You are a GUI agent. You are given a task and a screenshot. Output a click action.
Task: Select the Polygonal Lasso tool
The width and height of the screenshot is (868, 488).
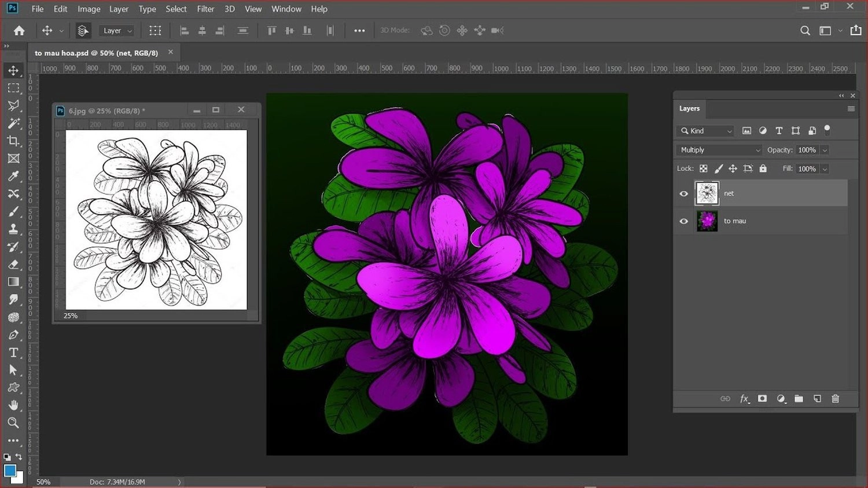click(13, 105)
